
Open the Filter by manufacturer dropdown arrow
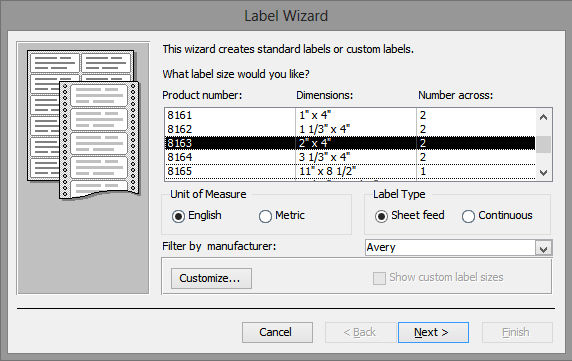(x=544, y=248)
